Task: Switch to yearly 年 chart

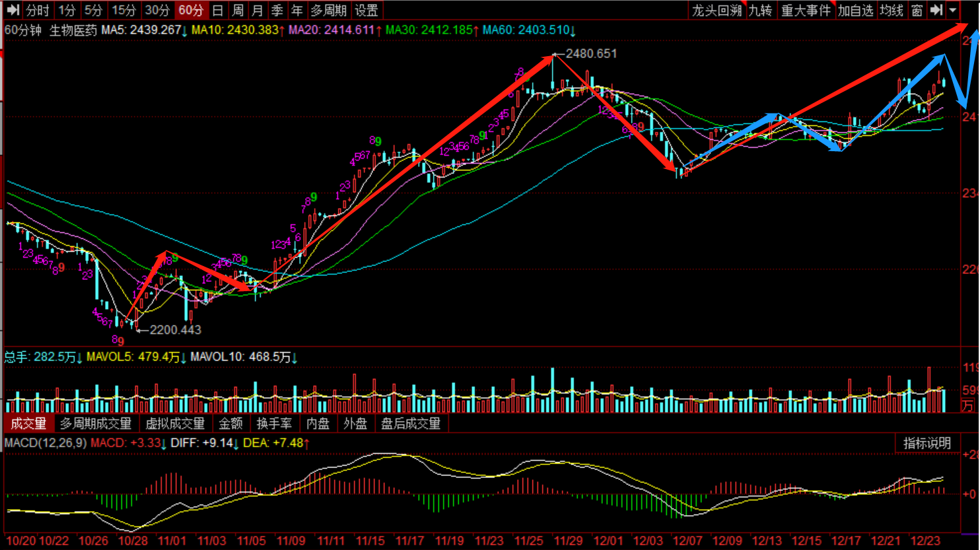Action: click(297, 10)
